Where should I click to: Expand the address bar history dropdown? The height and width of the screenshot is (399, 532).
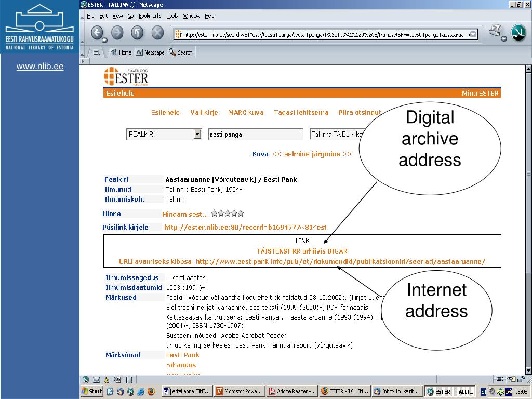coord(473,34)
